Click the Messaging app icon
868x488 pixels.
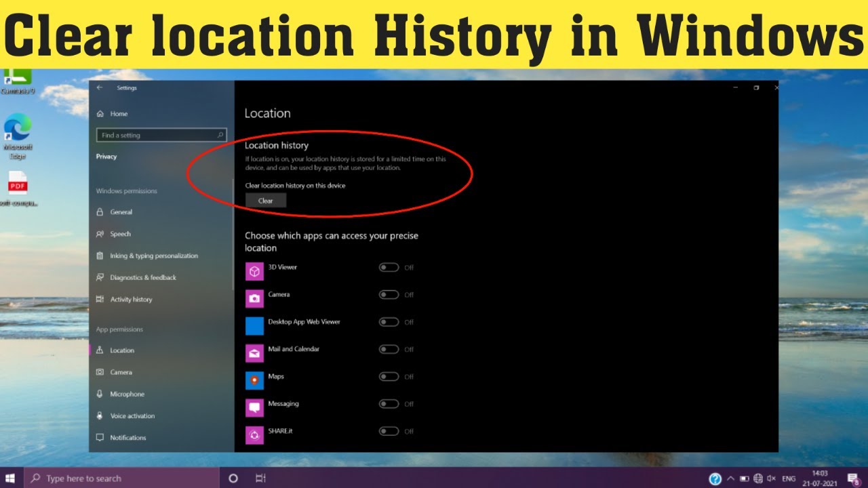point(254,407)
